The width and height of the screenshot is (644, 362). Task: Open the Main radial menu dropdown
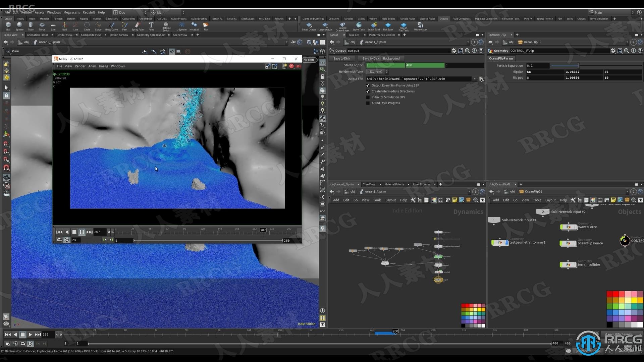168,12
